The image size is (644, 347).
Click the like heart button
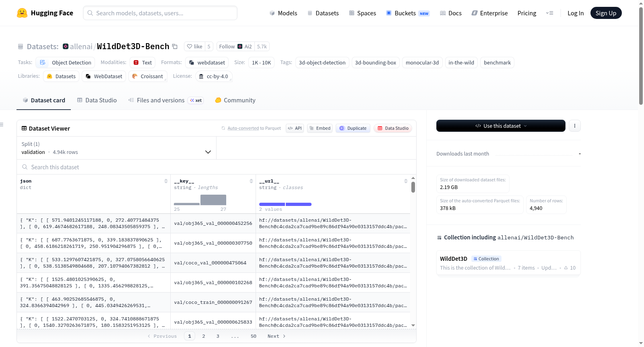click(x=194, y=46)
